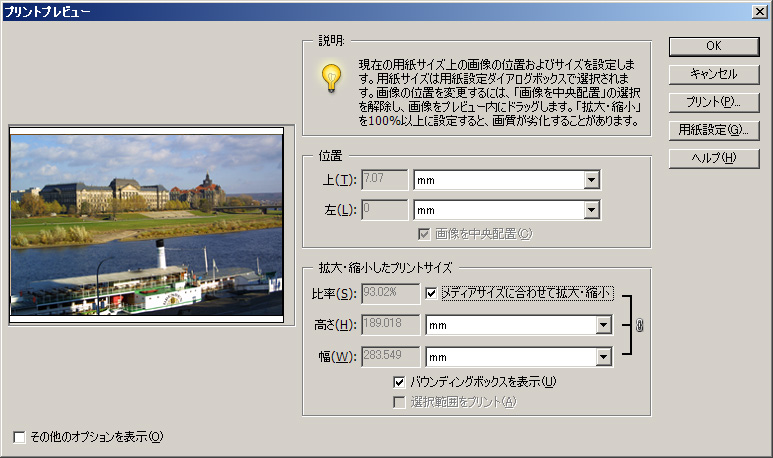Open 用紙設定(G)... page setup
The height and width of the screenshot is (458, 773).
(x=713, y=130)
